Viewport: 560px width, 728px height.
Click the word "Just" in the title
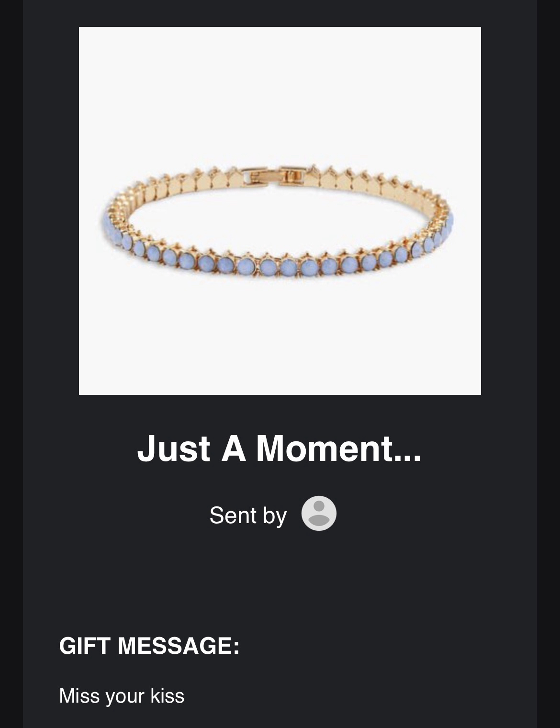(174, 448)
